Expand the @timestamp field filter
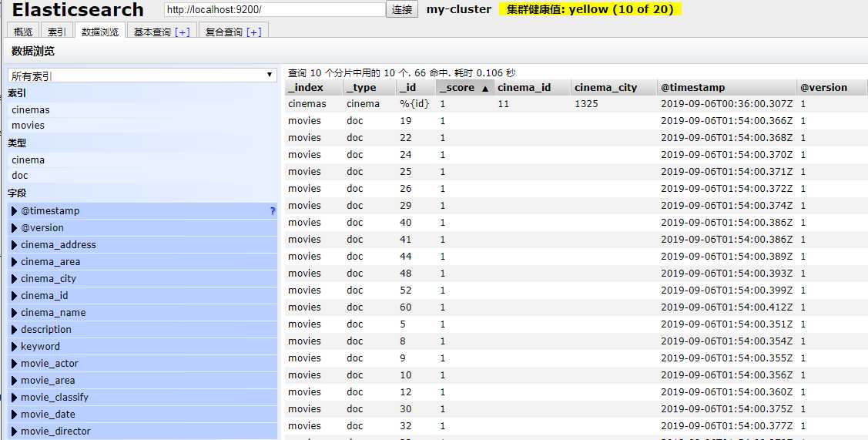The width and height of the screenshot is (868, 440). click(x=15, y=211)
